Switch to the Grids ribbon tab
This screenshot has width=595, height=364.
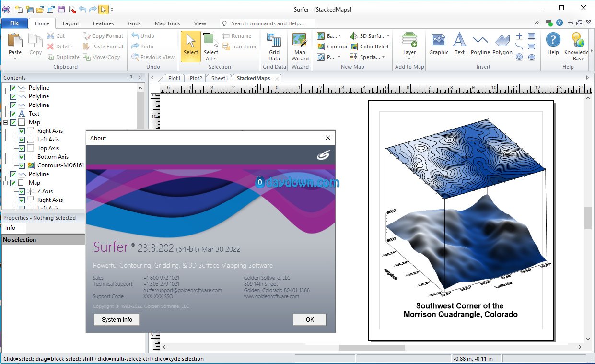(134, 23)
